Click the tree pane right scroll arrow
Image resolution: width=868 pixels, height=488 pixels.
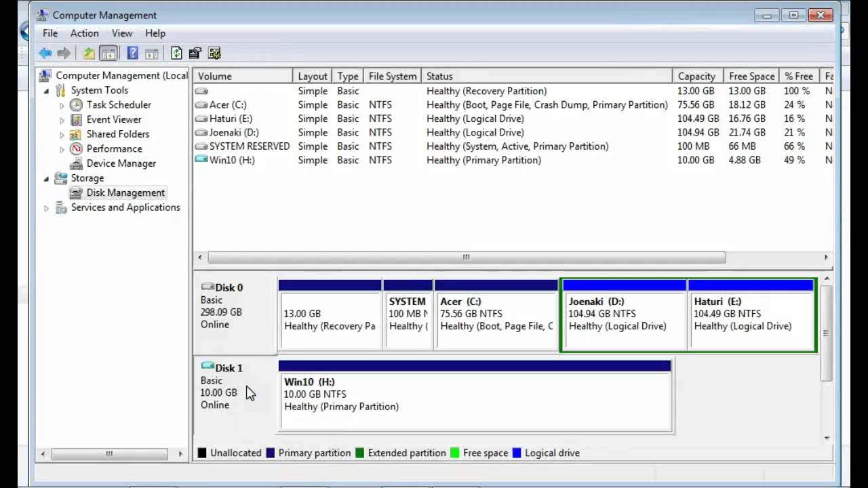tap(180, 453)
